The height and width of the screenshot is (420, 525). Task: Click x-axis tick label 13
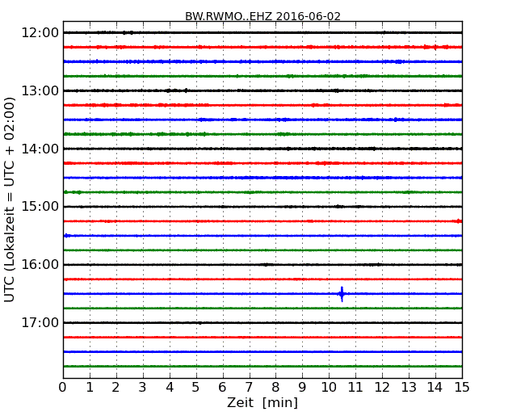coord(409,388)
